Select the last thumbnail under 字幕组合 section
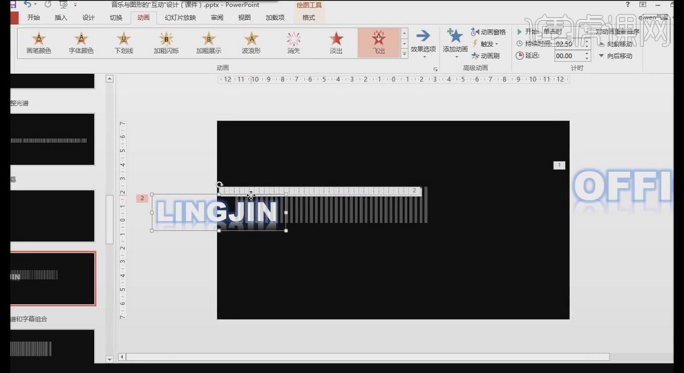The width and height of the screenshot is (684, 373). click(x=52, y=346)
